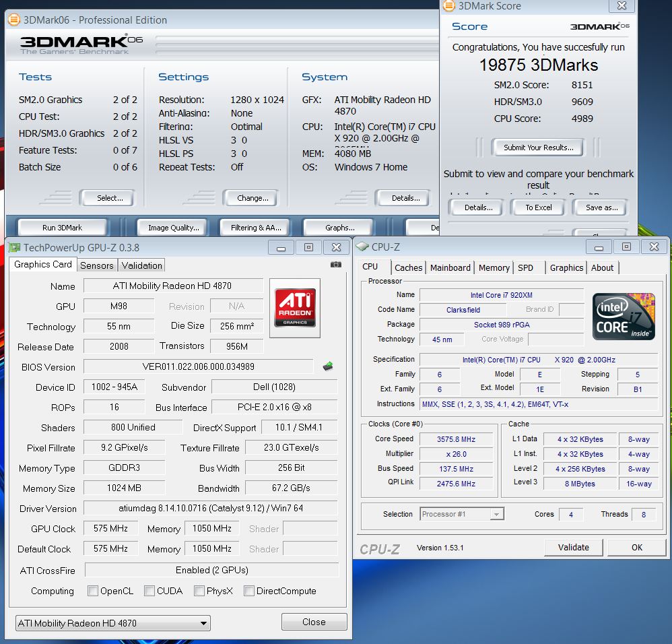Open the Caches tab in CPU-Z
This screenshot has height=644, width=672.
pyautogui.click(x=409, y=267)
